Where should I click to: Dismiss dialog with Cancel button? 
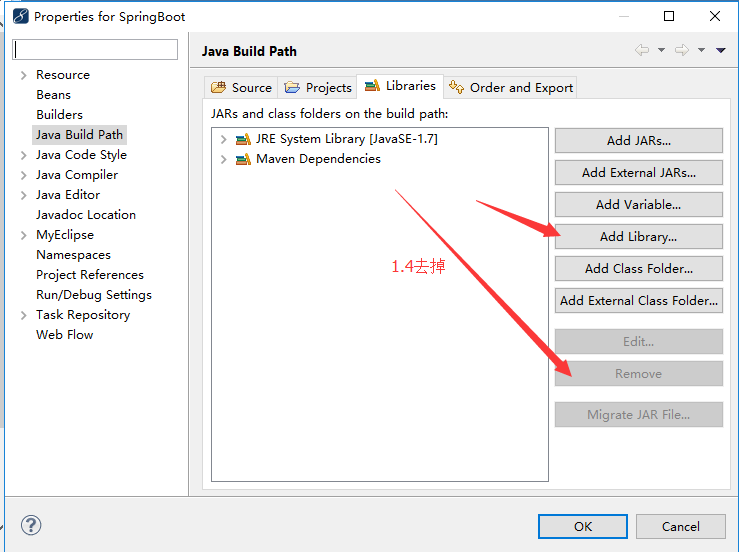tap(681, 527)
